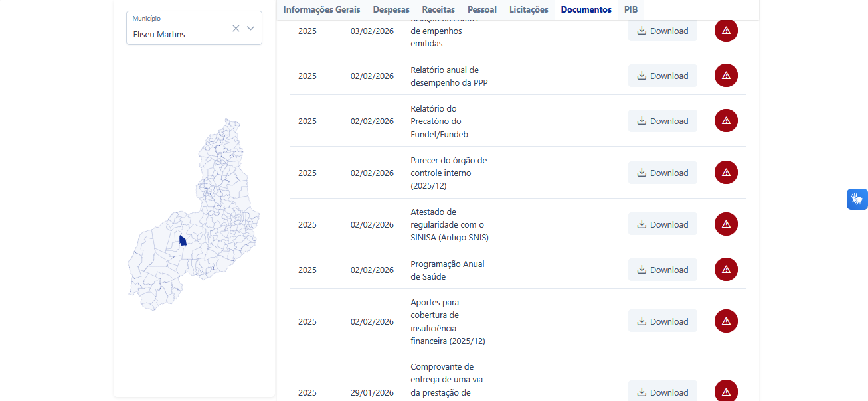Click warning icon for Parecer do órgão de controle interno
Screen dimensions: 868x401
726,173
